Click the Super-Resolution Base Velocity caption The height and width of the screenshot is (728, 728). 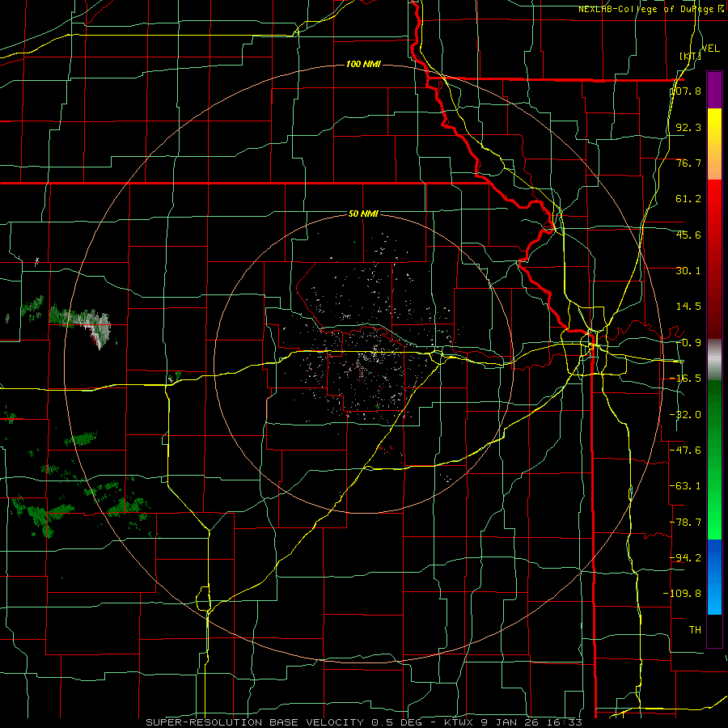click(x=365, y=722)
